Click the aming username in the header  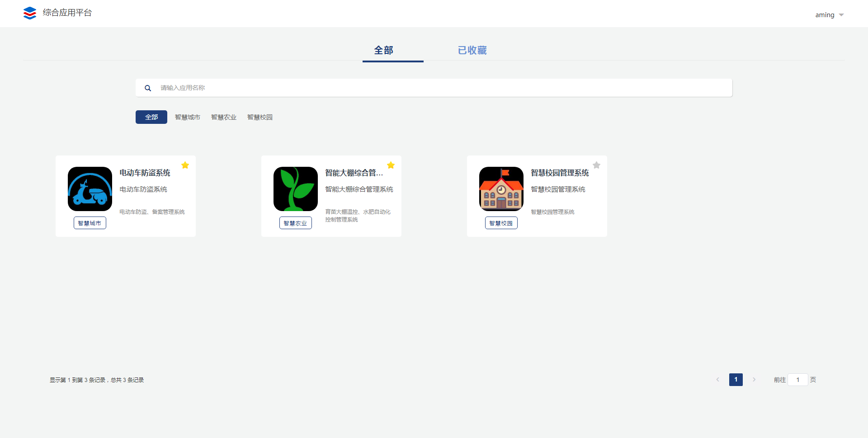tap(825, 15)
